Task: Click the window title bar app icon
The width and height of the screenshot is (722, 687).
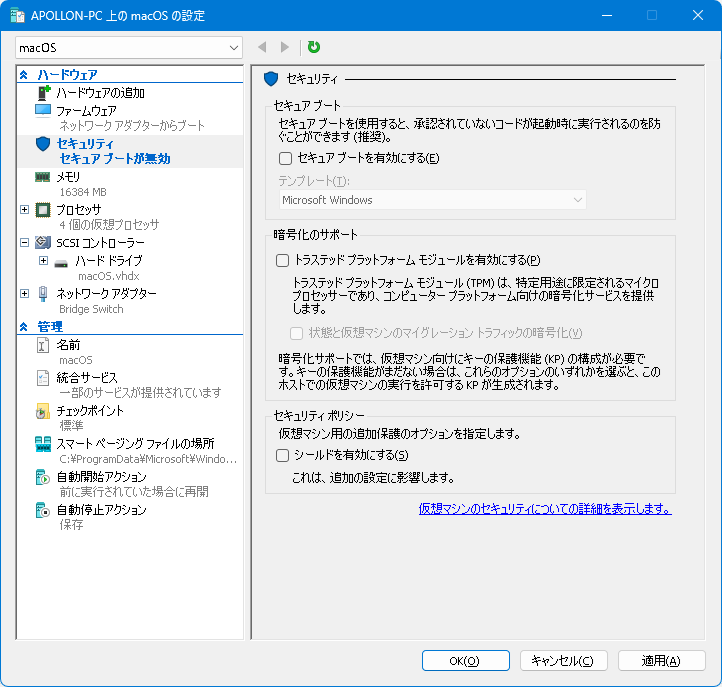Action: [x=17, y=16]
